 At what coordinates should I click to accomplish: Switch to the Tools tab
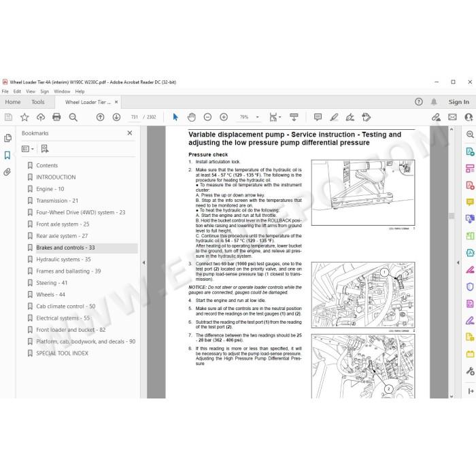[38, 102]
